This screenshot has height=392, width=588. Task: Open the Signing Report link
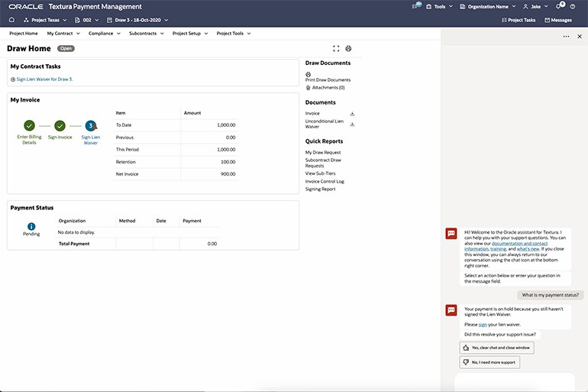(x=320, y=189)
